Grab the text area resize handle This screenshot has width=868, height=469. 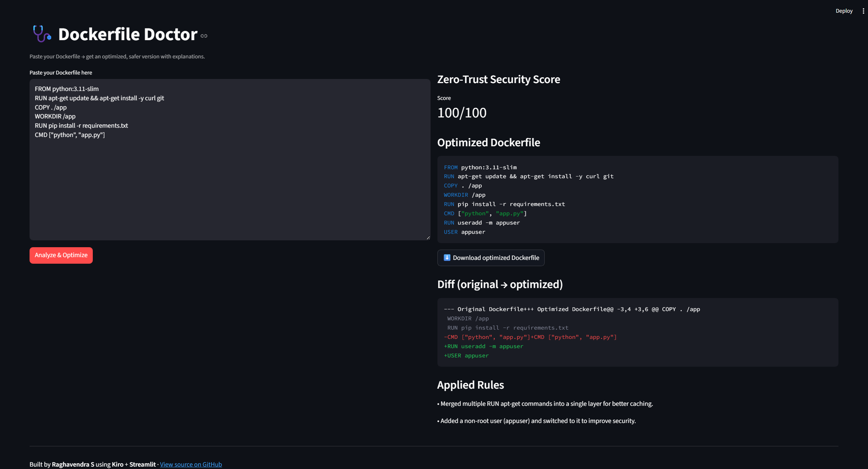pyautogui.click(x=428, y=238)
